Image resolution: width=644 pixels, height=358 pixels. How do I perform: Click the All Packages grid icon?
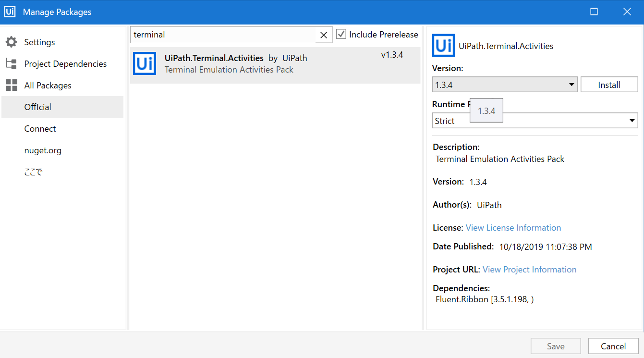[11, 86]
